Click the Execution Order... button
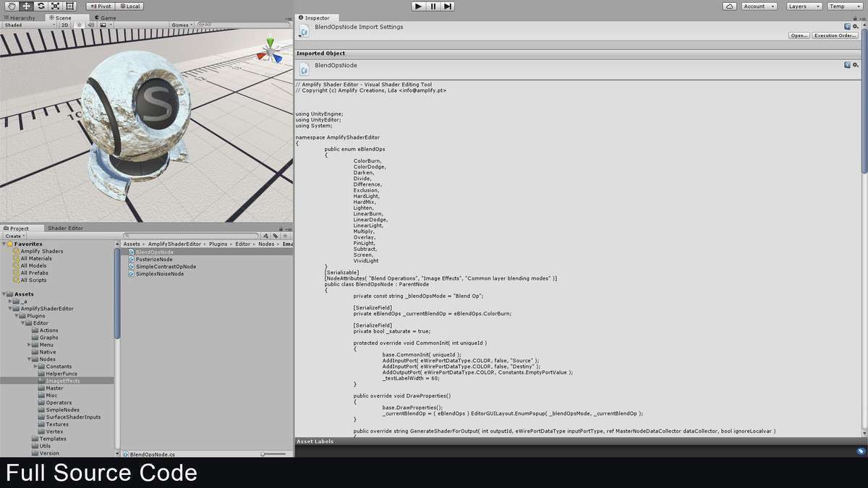 [x=835, y=35]
